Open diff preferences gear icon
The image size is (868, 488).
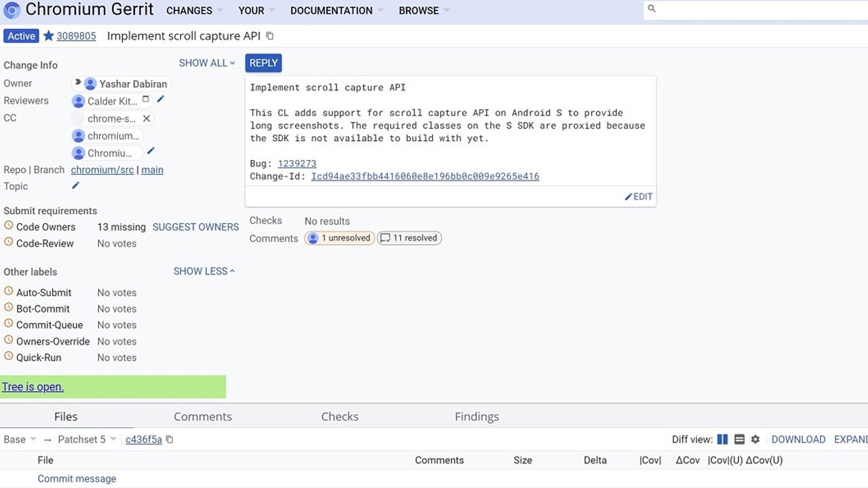click(x=755, y=439)
